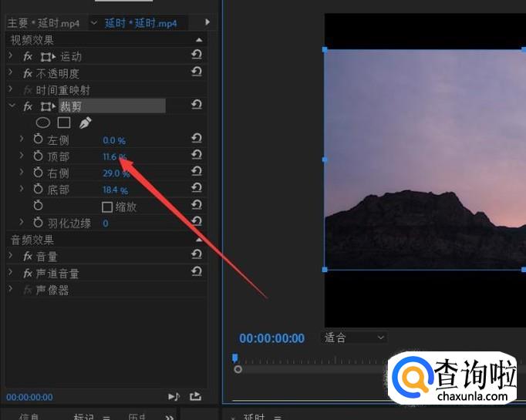Toggle animation stopwatch for 左侧
Screen dimensions: 526x420
39,139
